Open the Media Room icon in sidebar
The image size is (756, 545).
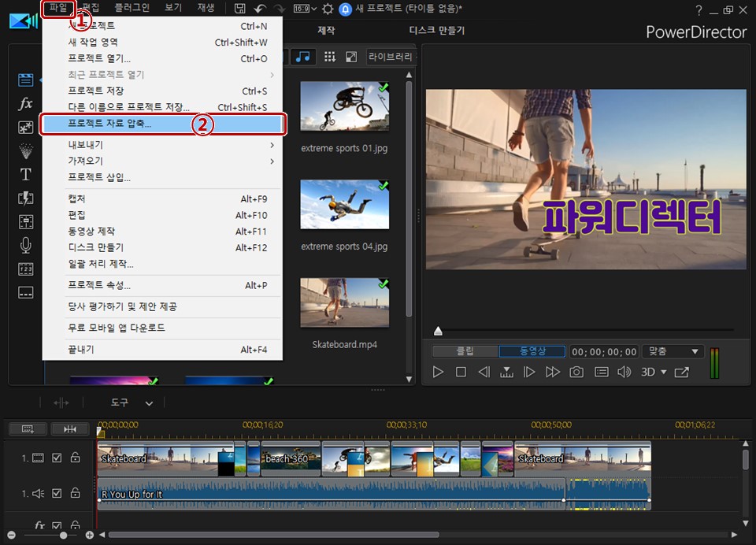[25, 80]
